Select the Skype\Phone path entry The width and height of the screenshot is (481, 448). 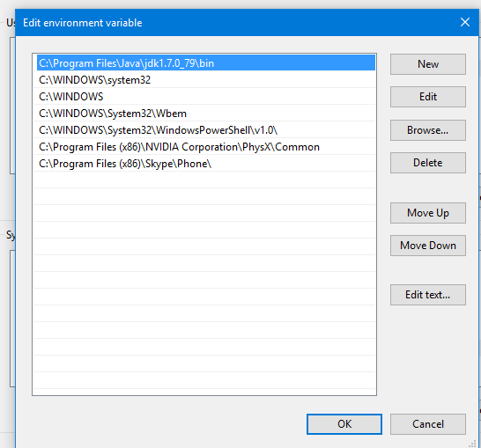pos(206,164)
